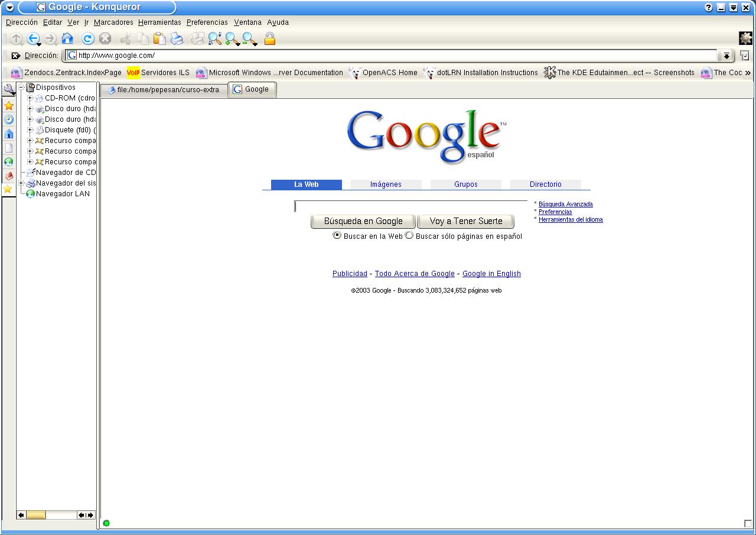Select 'Buscar sólo páginas en español' radio button
756x535 pixels.
[409, 235]
